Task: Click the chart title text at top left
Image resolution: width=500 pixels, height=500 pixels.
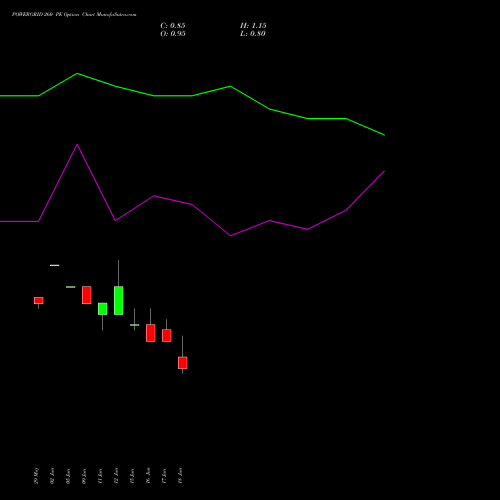Action: coord(74,15)
